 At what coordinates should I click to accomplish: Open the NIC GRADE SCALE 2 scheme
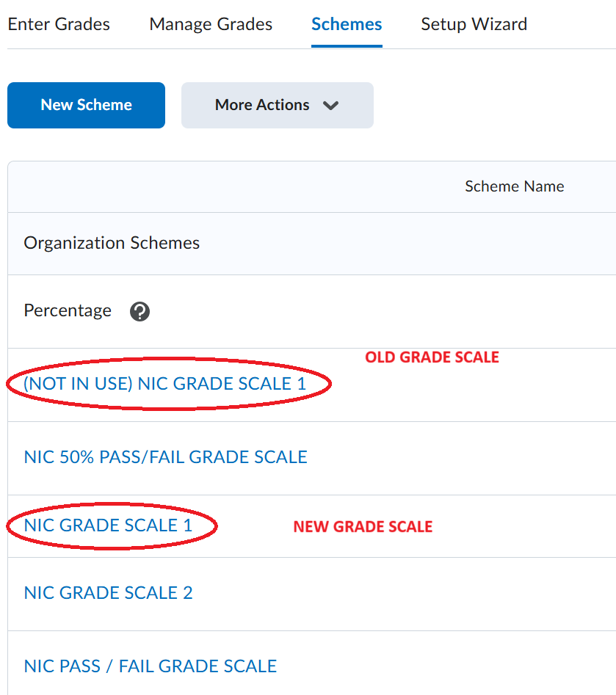coord(108,592)
